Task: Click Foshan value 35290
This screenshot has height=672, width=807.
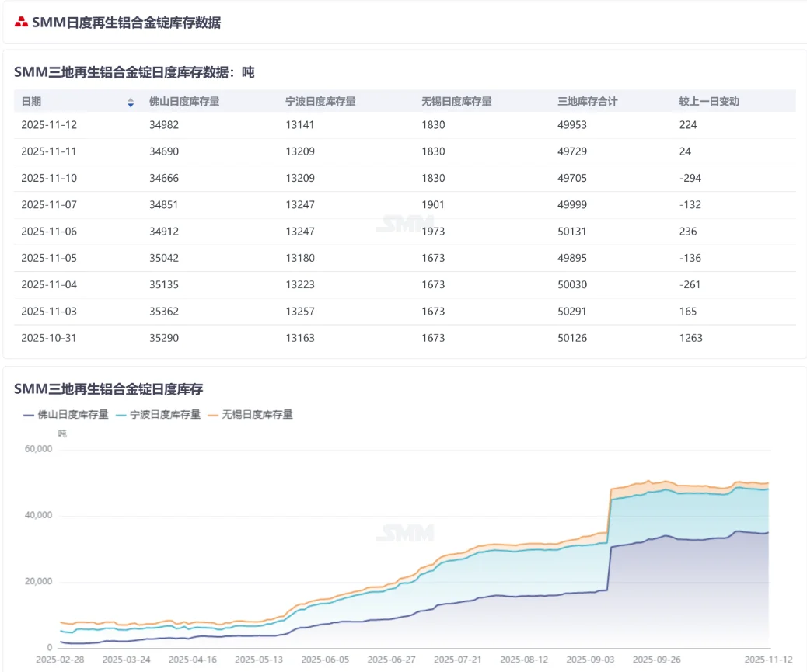Action: pyautogui.click(x=164, y=338)
